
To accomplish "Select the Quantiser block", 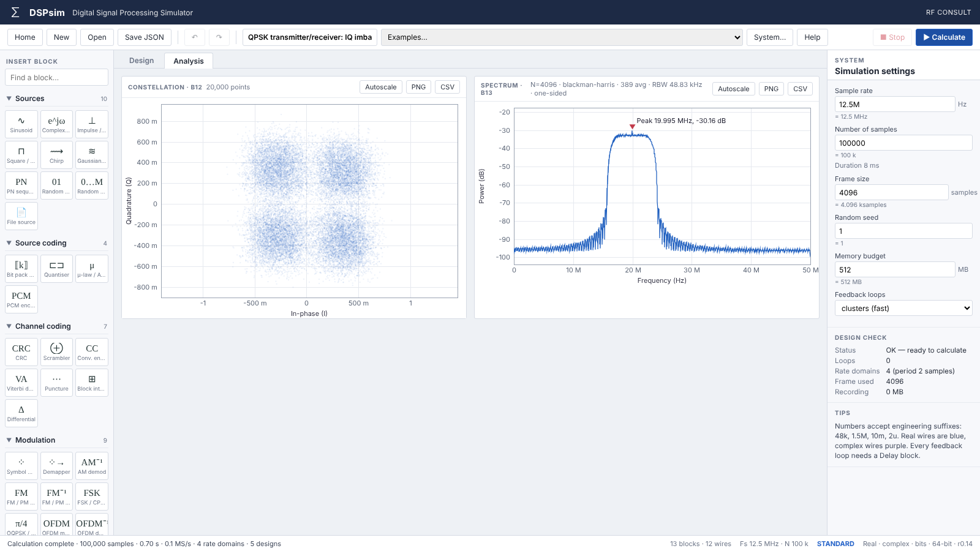I will [x=56, y=269].
